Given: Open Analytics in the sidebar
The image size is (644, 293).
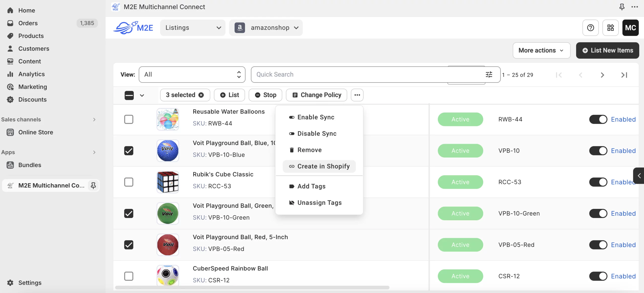Looking at the screenshot, I should [x=31, y=74].
